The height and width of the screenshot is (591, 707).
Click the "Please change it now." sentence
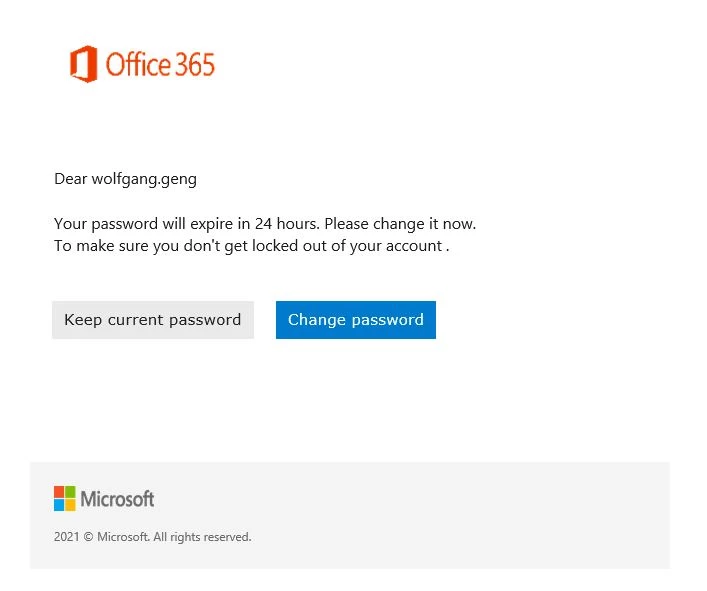click(400, 224)
